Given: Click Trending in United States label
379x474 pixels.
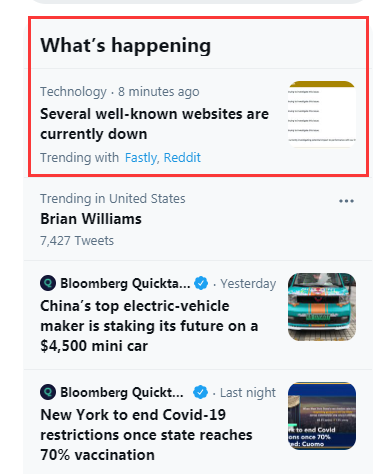Looking at the screenshot, I should [113, 199].
